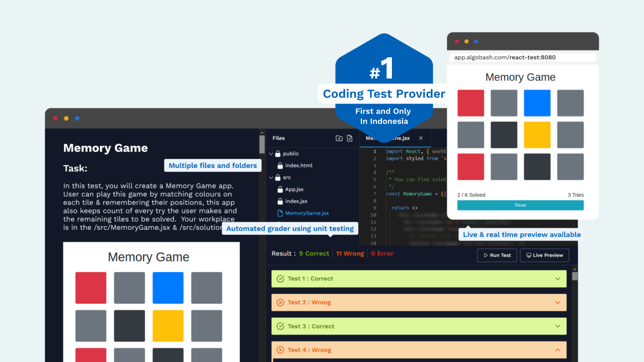Click the lock icon beside index.html
The width and height of the screenshot is (644, 362).
click(x=281, y=165)
